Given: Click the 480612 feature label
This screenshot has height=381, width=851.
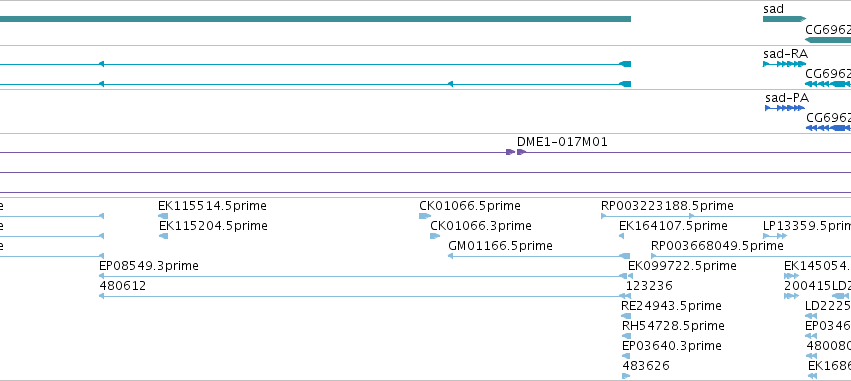Looking at the screenshot, I should point(123,286).
